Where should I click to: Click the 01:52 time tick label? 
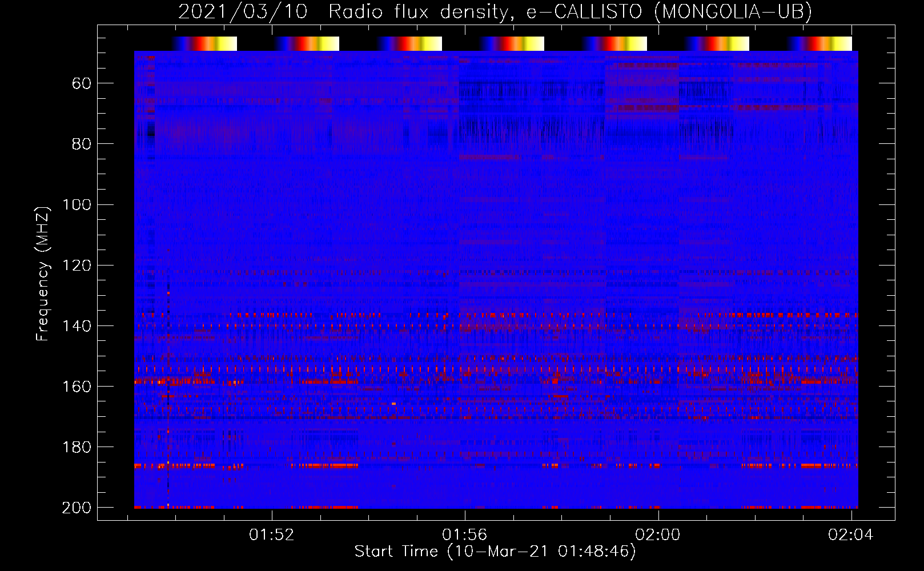click(272, 535)
